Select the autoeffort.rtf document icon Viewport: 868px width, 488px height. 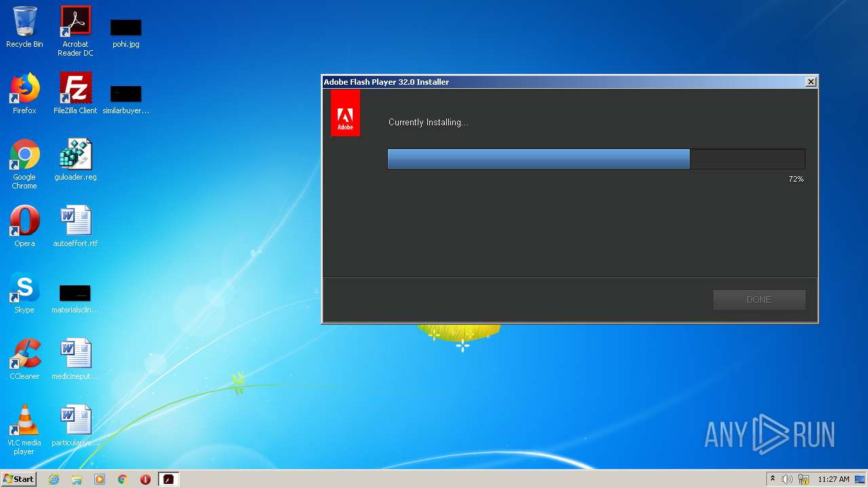click(x=75, y=226)
